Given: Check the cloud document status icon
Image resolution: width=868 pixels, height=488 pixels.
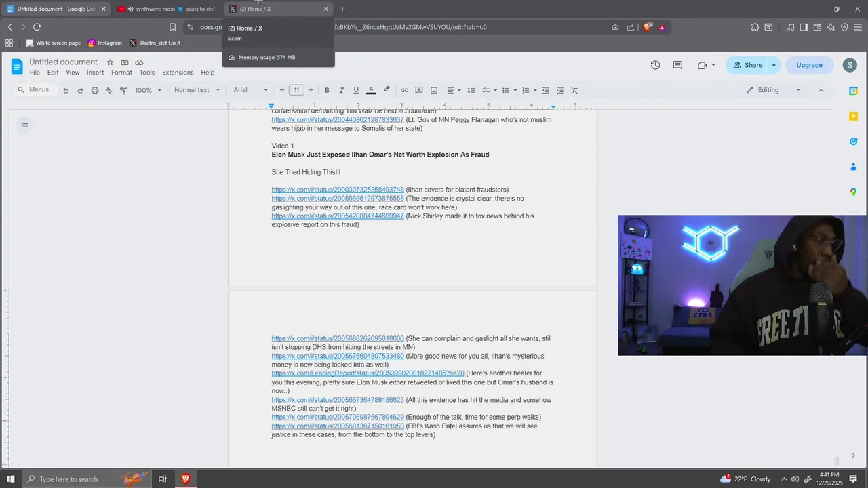Looking at the screenshot, I should 139,62.
